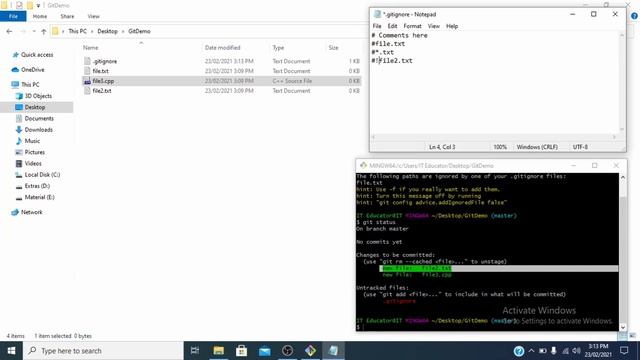Screen dimensions: 640x360
Task: Click the # Comments here line
Action: pos(399,36)
